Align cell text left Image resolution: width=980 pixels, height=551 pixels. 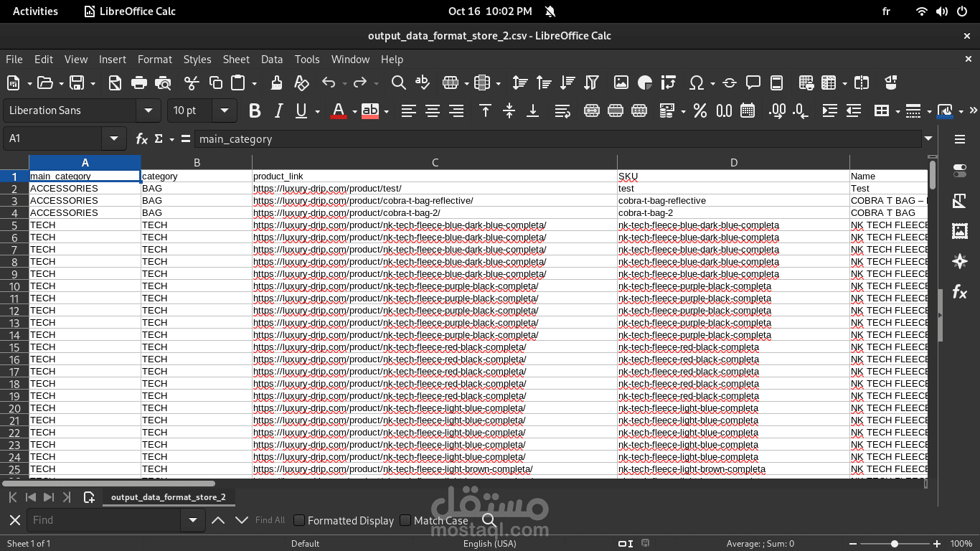click(x=409, y=110)
